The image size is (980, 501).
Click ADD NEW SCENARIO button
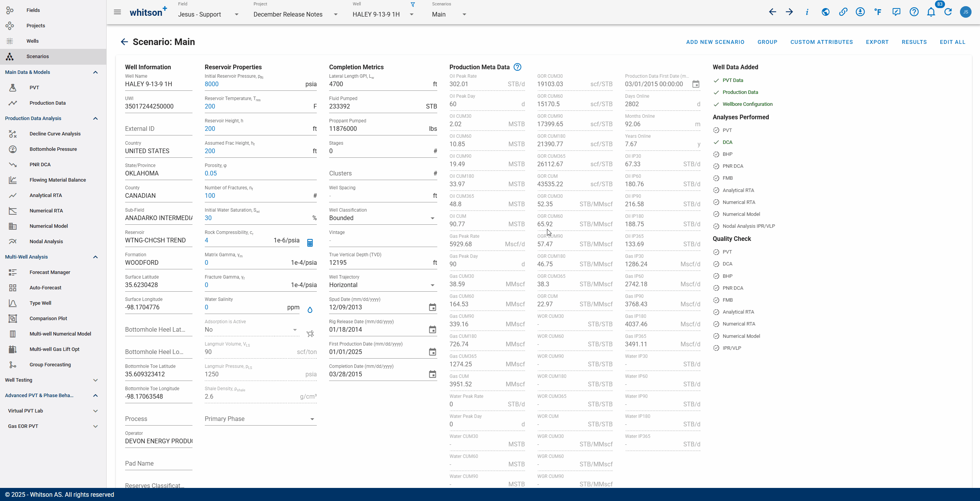(715, 42)
